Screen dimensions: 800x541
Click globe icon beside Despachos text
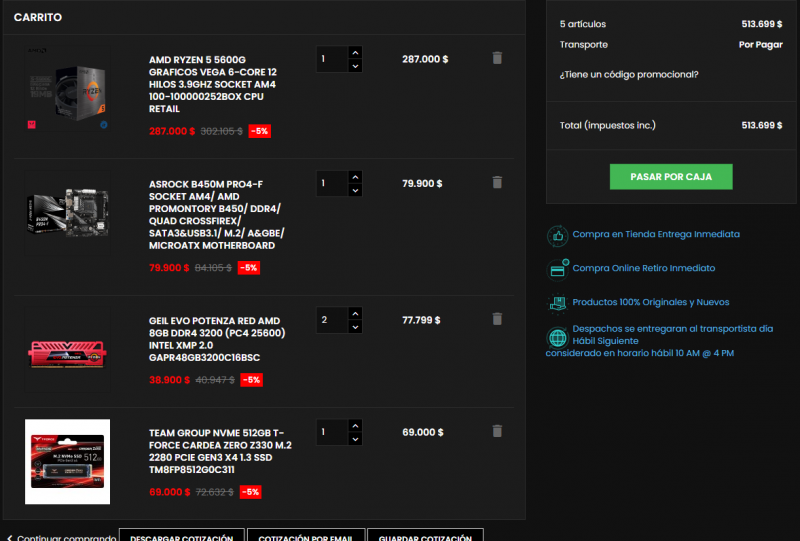click(x=558, y=337)
